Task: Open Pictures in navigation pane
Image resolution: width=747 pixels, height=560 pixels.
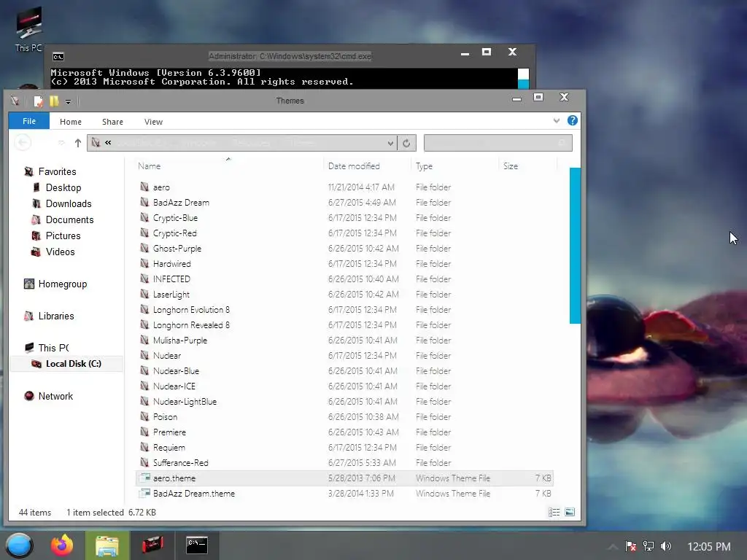Action: 63,236
